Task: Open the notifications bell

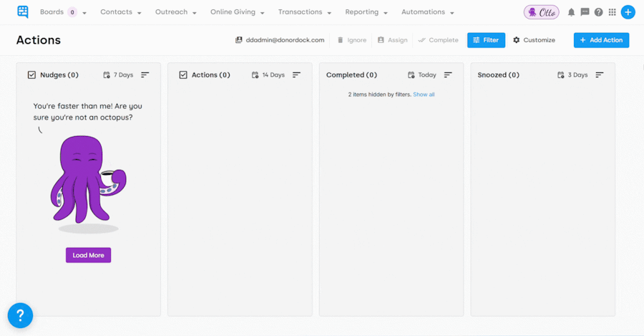Action: click(x=571, y=12)
